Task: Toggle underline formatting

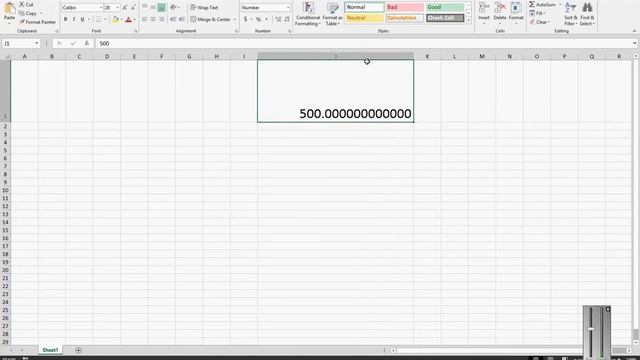Action: click(x=82, y=19)
